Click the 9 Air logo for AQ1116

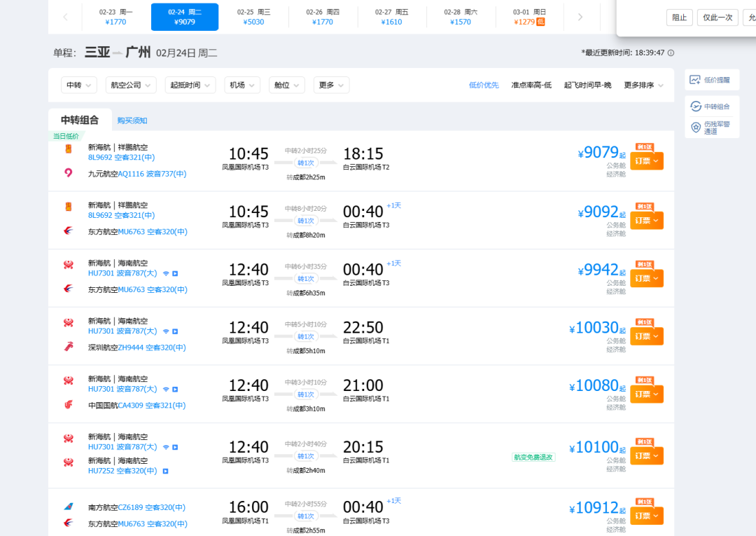69,173
